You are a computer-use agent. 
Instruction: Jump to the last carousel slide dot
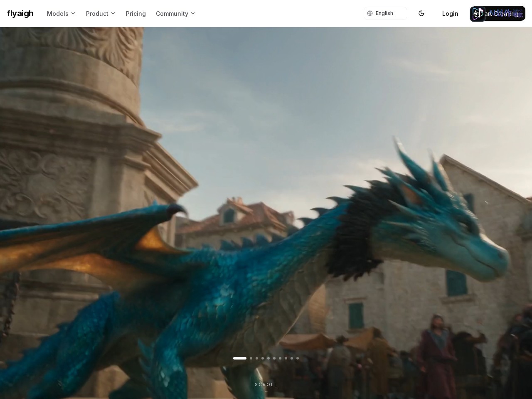pos(298,358)
